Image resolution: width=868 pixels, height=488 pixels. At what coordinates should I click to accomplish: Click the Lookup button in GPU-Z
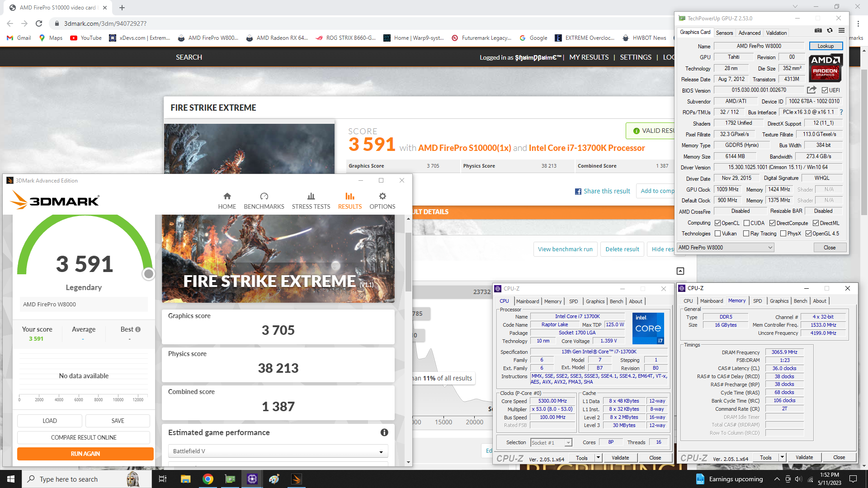[826, 46]
